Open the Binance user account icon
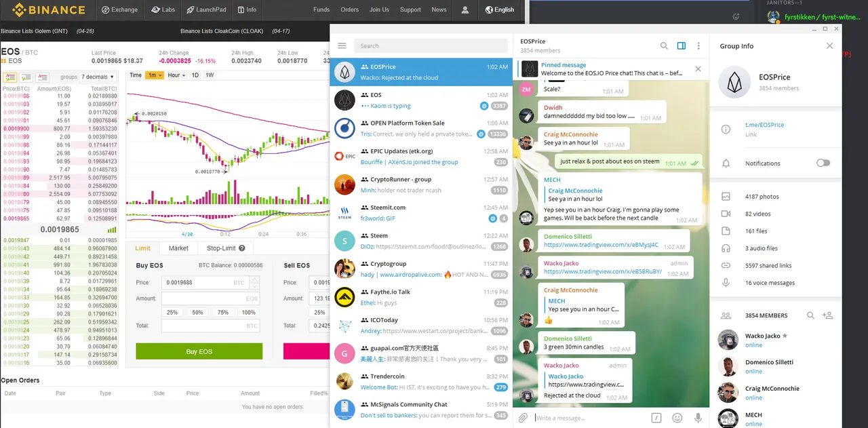Viewport: 868px width, 428px height. [x=465, y=10]
